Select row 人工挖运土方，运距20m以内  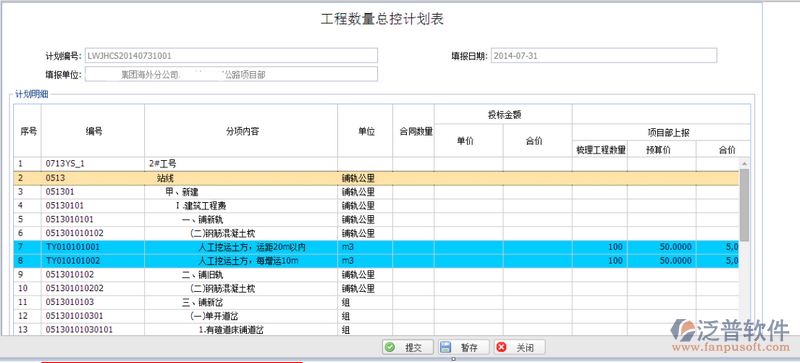point(376,247)
